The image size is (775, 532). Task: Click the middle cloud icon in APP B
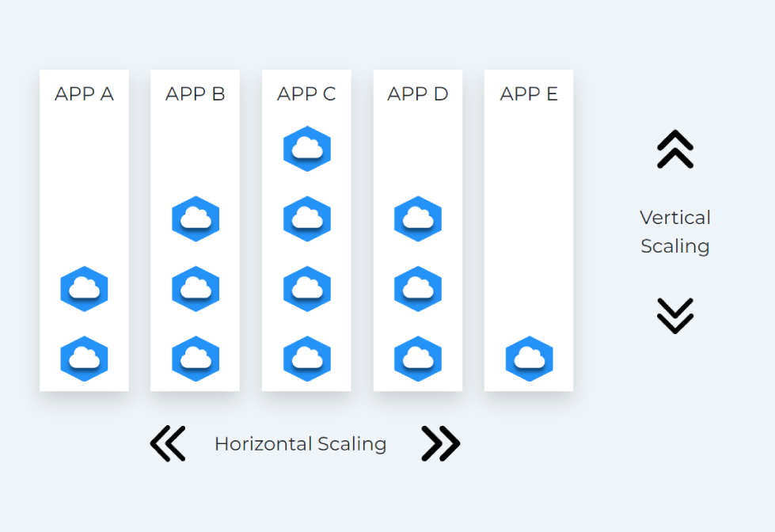point(196,289)
